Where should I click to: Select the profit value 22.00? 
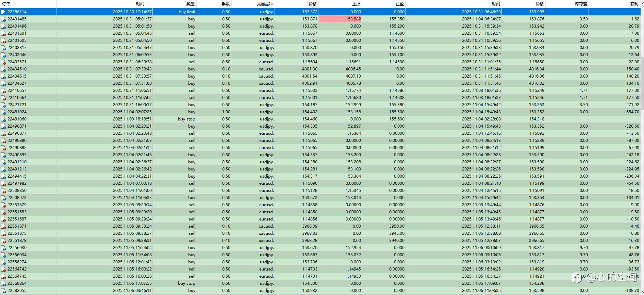click(634, 62)
